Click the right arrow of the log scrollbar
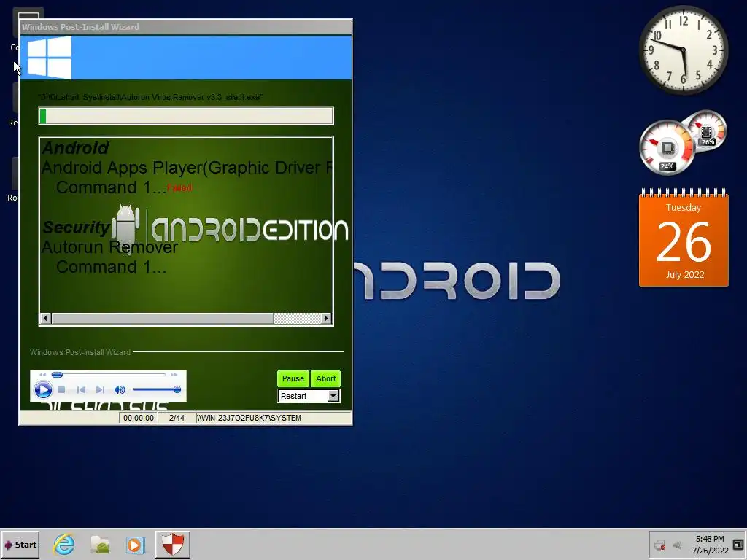747x560 pixels. [x=326, y=318]
